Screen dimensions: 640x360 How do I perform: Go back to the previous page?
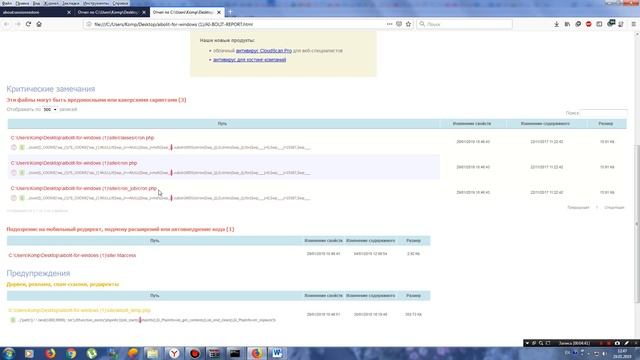point(7,24)
